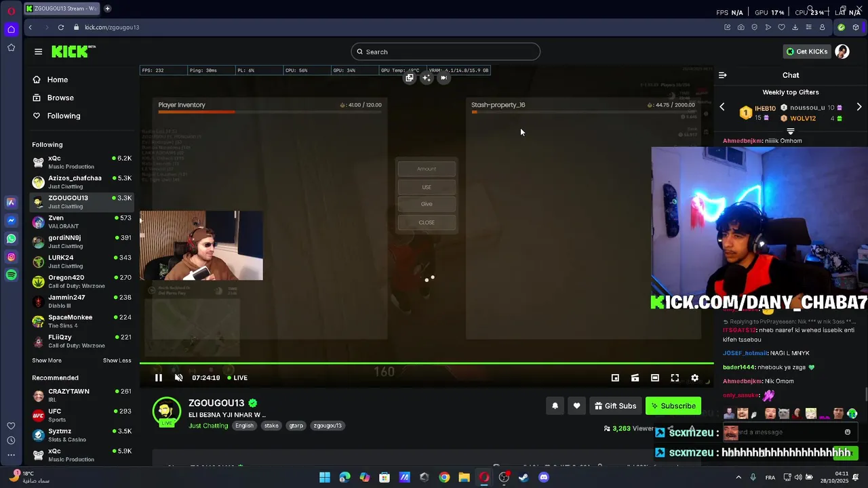Open Opera easy setup sliders icon
The height and width of the screenshot is (488, 868).
[x=808, y=27]
